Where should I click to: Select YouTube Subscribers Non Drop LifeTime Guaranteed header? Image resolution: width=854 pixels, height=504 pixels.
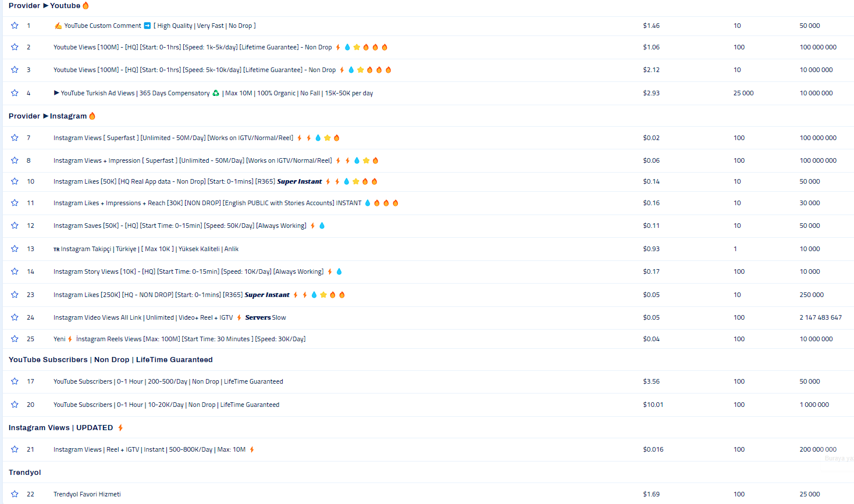point(111,360)
